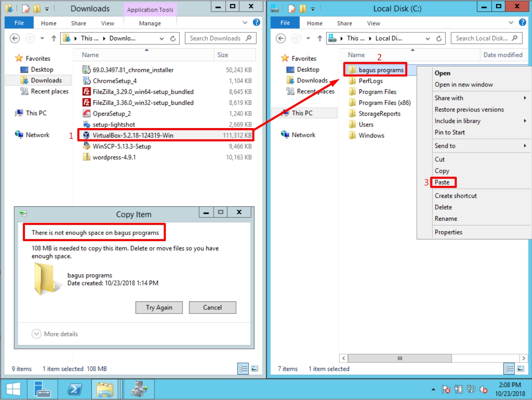Viewport: 532px width, 400px height.
Task: Cancel the copy operation
Action: pyautogui.click(x=212, y=307)
